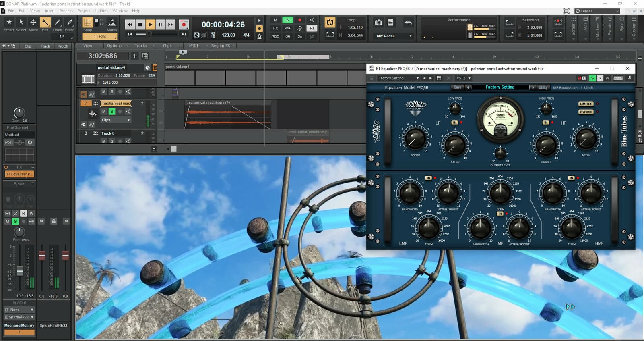Toggle the equalizer LIMITER switch
Image resolution: width=644 pixels, height=341 pixels.
pos(586,104)
